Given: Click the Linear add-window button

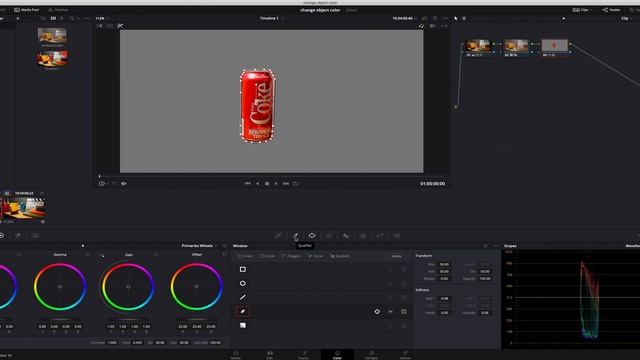Looking at the screenshot, I should [245, 256].
